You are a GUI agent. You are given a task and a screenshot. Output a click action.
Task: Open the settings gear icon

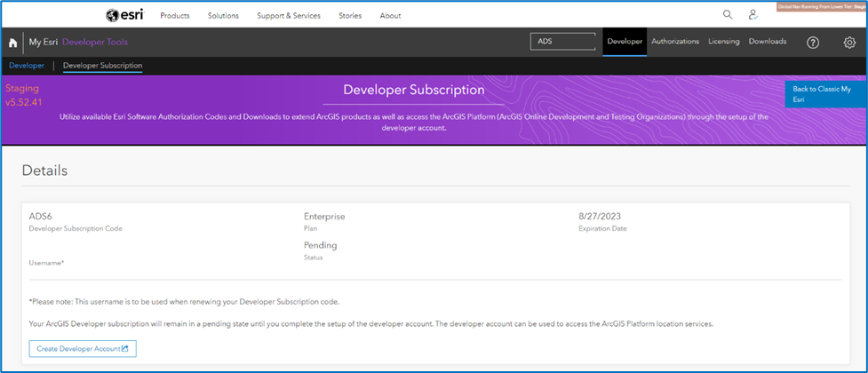[x=849, y=42]
